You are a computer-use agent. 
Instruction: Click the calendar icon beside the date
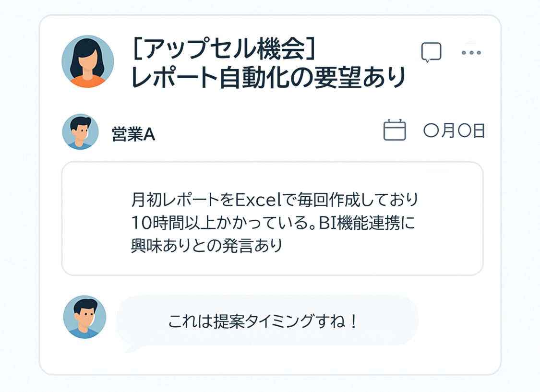[x=395, y=131]
